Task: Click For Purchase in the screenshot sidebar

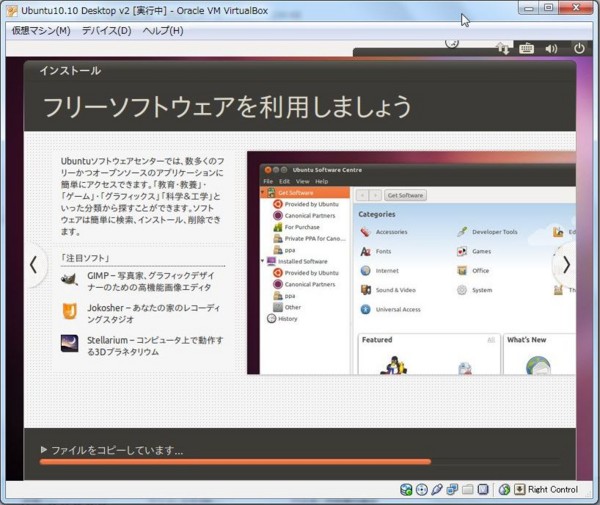Action: (297, 227)
